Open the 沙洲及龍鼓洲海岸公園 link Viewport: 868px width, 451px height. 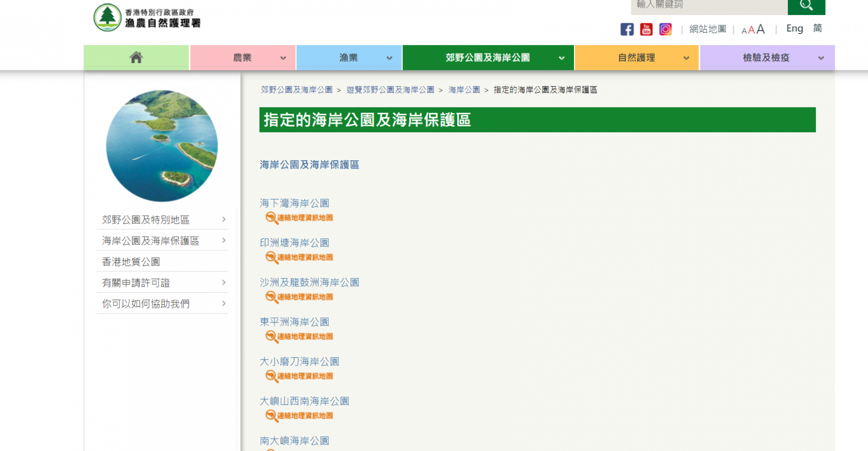(x=309, y=282)
